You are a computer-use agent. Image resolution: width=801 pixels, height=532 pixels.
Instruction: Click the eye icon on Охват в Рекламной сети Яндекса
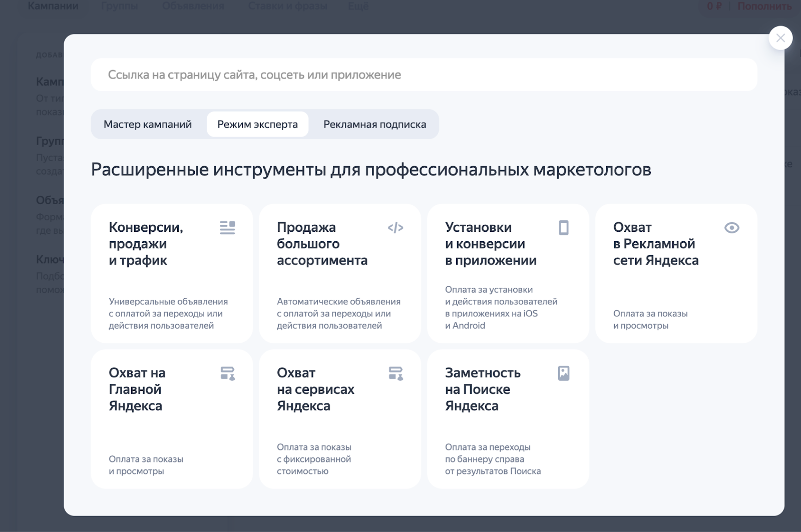pos(732,228)
